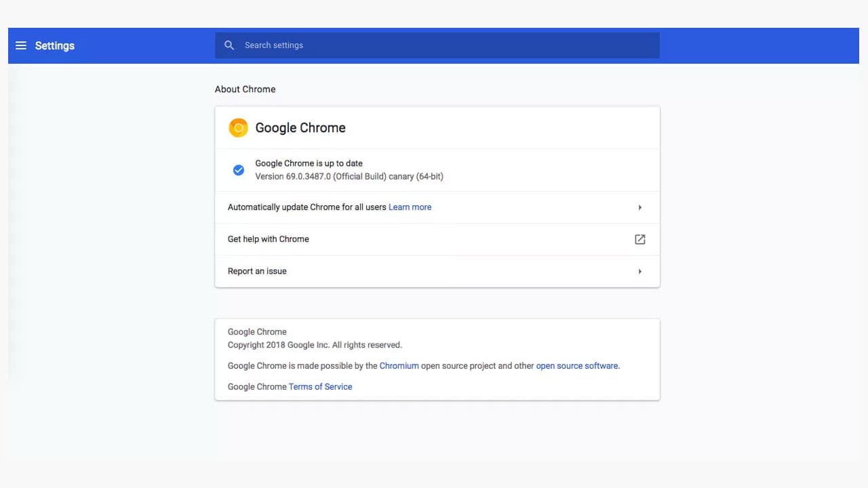The width and height of the screenshot is (868, 488).
Task: Select the Settings header title
Action: click(54, 45)
